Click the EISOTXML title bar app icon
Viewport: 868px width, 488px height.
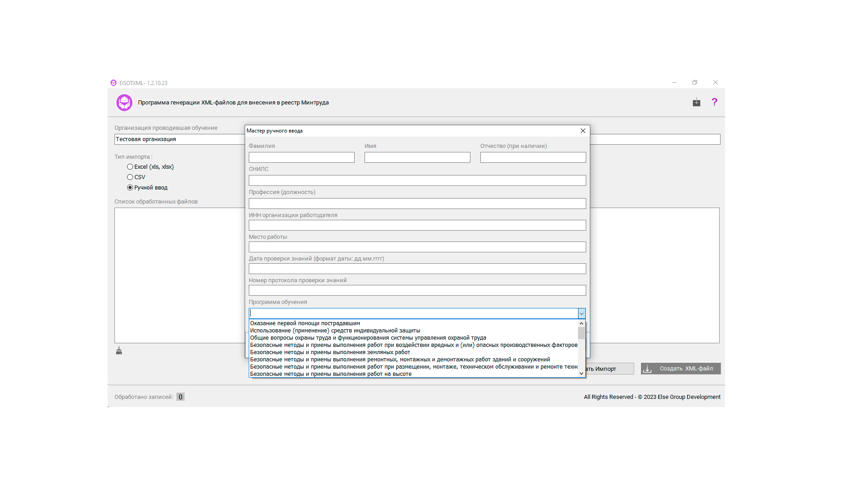114,83
